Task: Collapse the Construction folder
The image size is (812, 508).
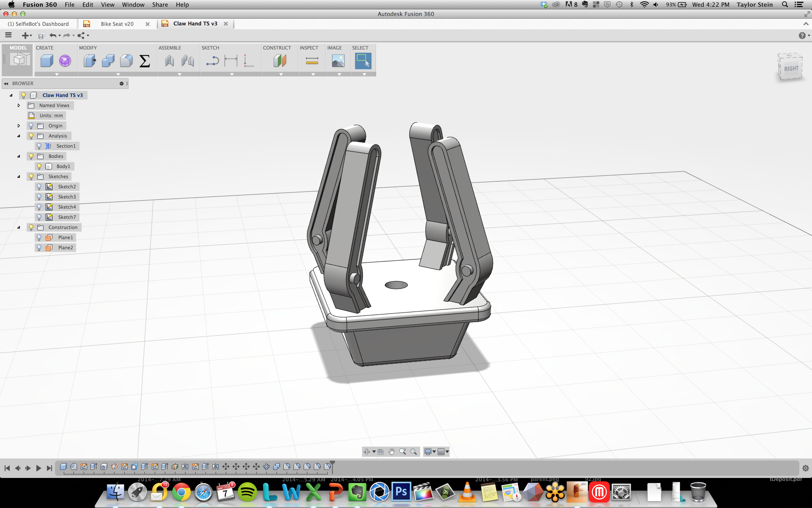Action: (19, 227)
